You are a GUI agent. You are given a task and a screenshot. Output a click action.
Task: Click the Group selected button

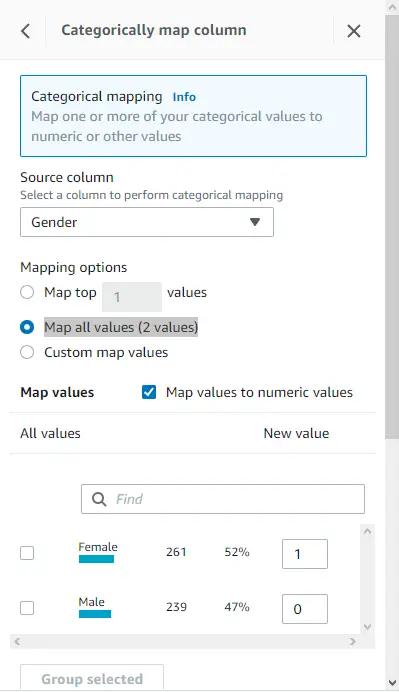tap(92, 678)
